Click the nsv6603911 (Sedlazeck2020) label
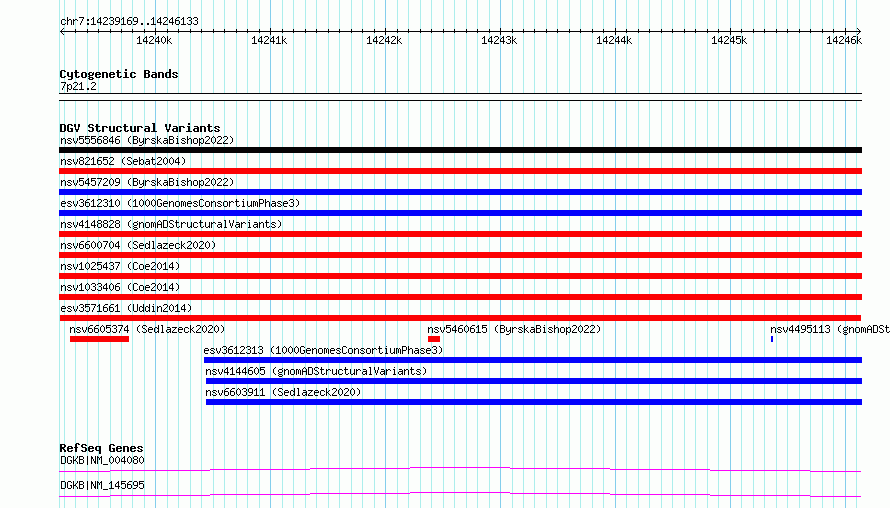This screenshot has height=508, width=890. pos(283,392)
